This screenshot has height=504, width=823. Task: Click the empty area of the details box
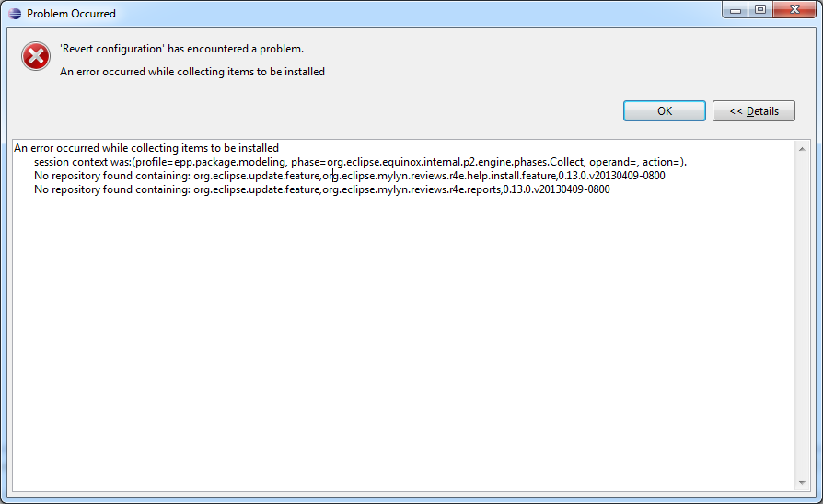[x=404, y=341]
